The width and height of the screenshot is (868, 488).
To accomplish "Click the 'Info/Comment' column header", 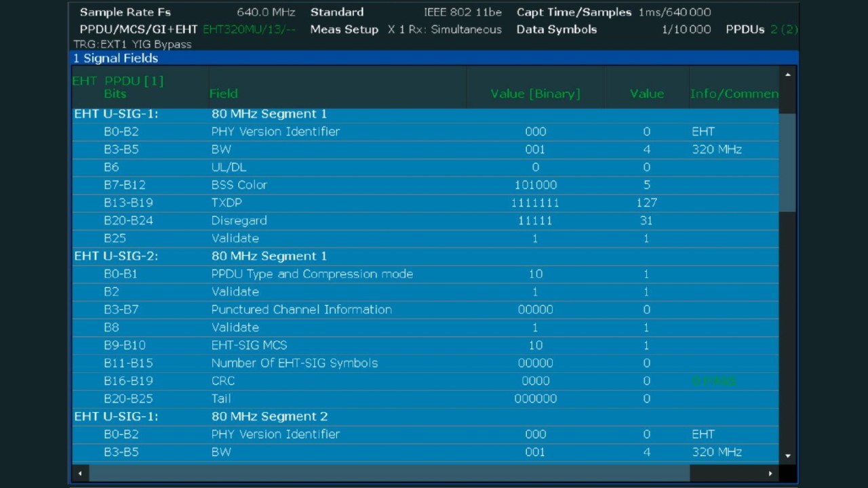I will [734, 94].
